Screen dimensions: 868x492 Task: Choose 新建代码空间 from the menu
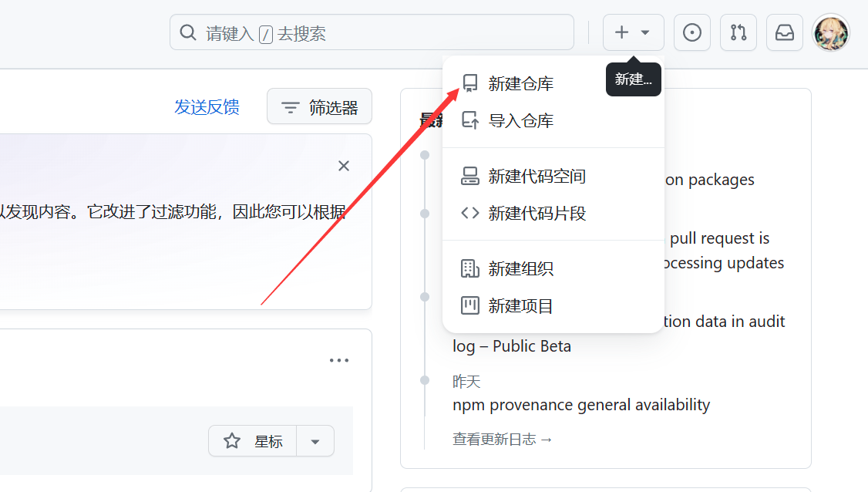coord(537,177)
